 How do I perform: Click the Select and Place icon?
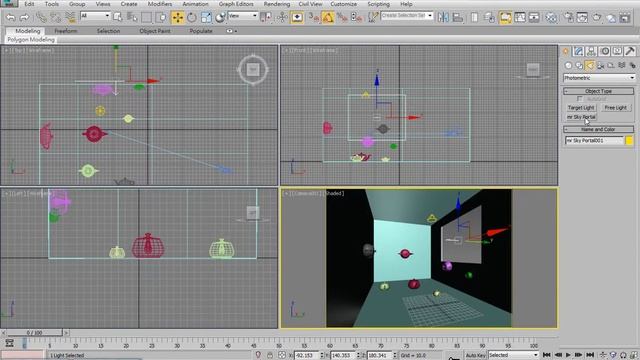point(220,17)
